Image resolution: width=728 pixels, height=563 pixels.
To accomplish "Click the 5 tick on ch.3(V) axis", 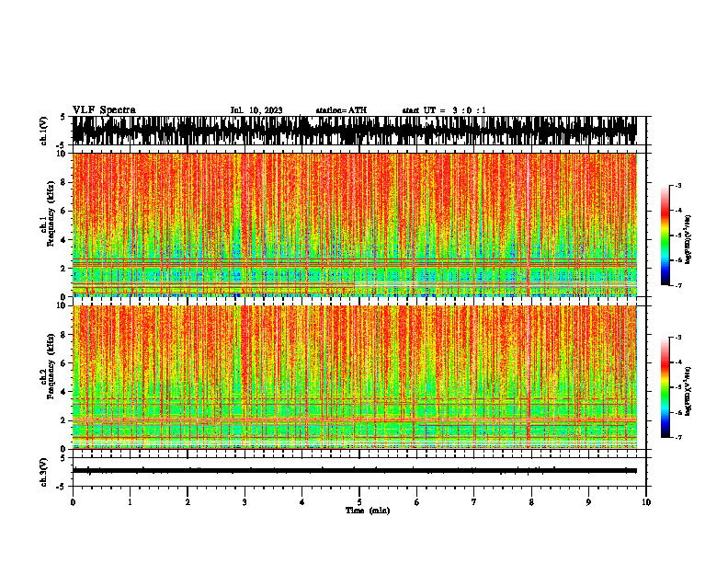I will point(64,458).
